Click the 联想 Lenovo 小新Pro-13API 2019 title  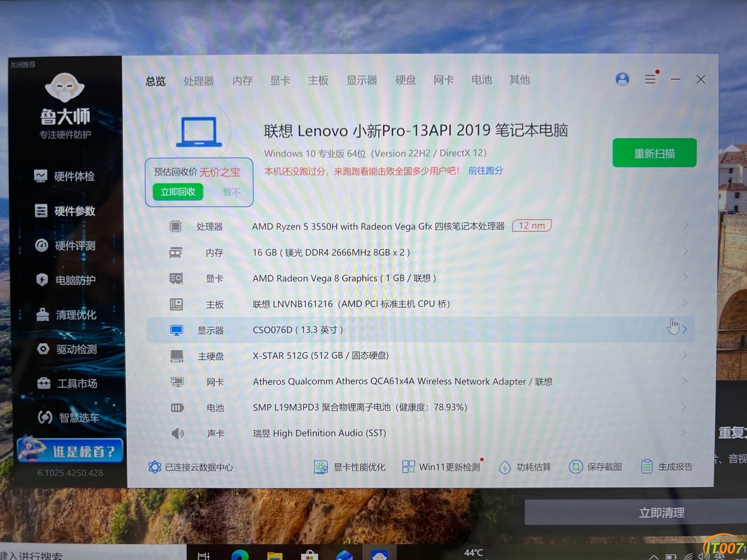[x=416, y=130]
